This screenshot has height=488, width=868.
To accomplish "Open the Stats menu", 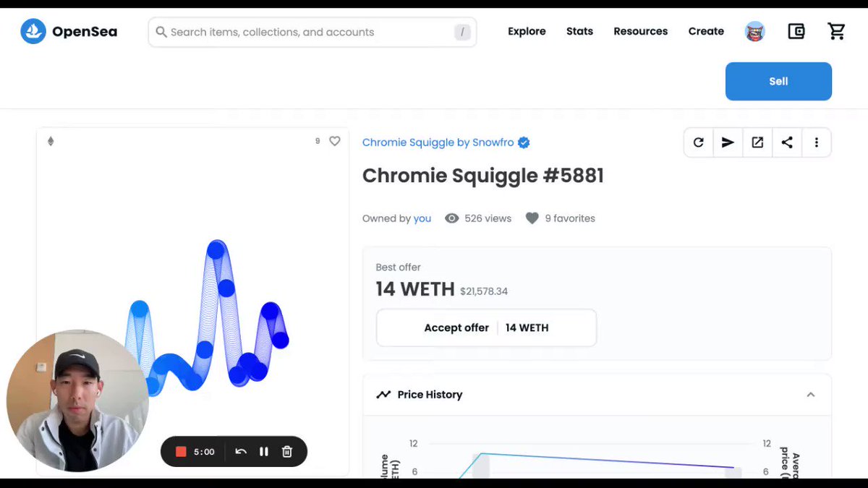I will 579,32.
